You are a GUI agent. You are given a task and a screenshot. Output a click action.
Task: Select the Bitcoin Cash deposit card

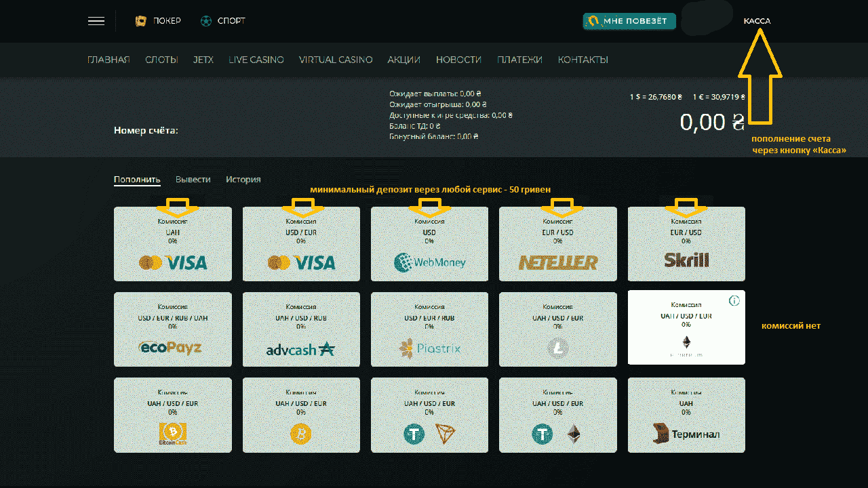point(173,415)
